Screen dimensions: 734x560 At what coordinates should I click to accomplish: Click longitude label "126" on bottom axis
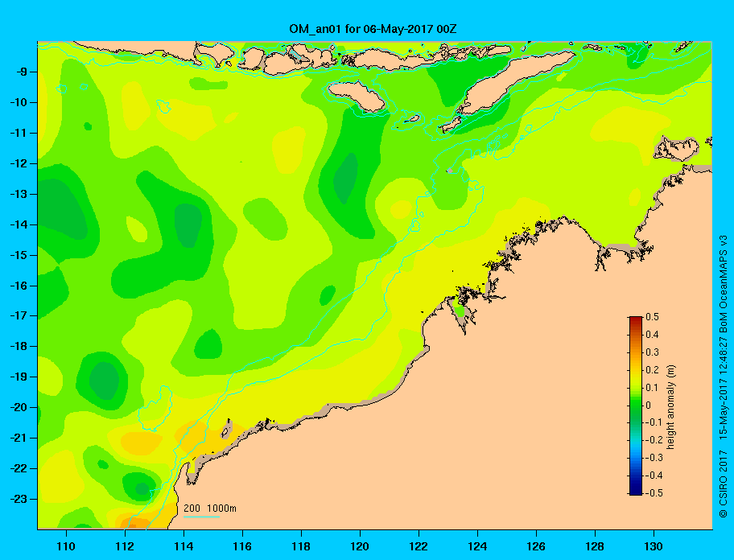pyautogui.click(x=536, y=546)
